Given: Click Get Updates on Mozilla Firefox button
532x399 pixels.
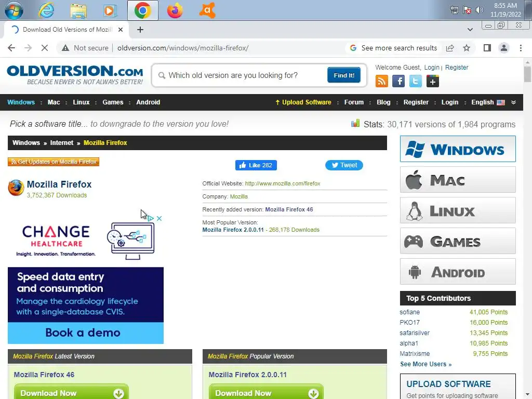Looking at the screenshot, I should point(54,162).
